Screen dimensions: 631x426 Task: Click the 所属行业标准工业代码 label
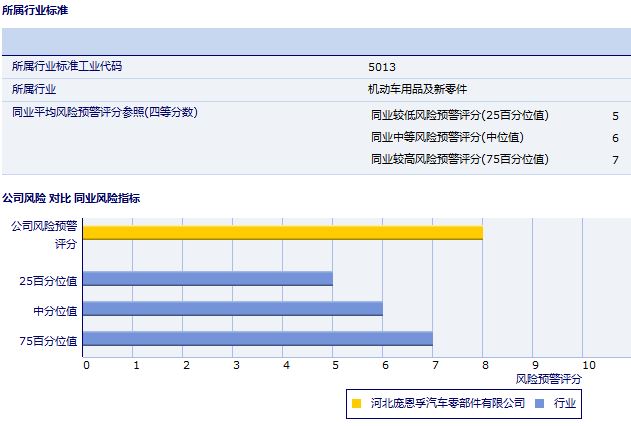(x=67, y=66)
